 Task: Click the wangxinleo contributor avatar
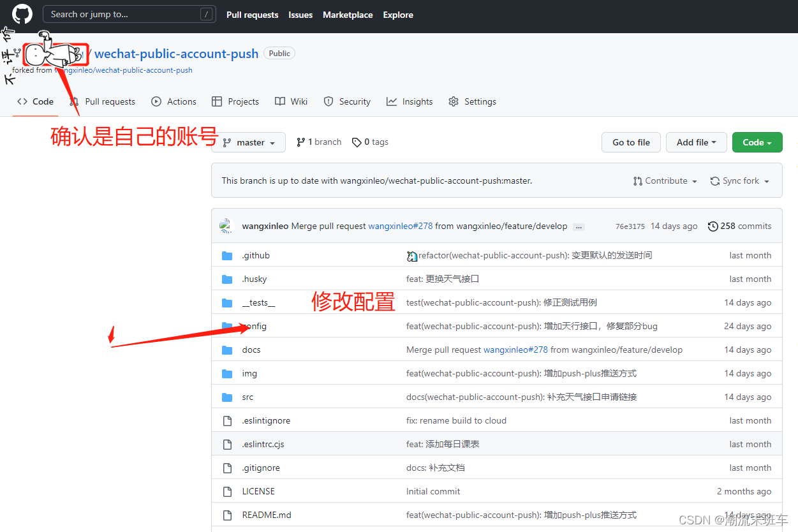tap(226, 226)
